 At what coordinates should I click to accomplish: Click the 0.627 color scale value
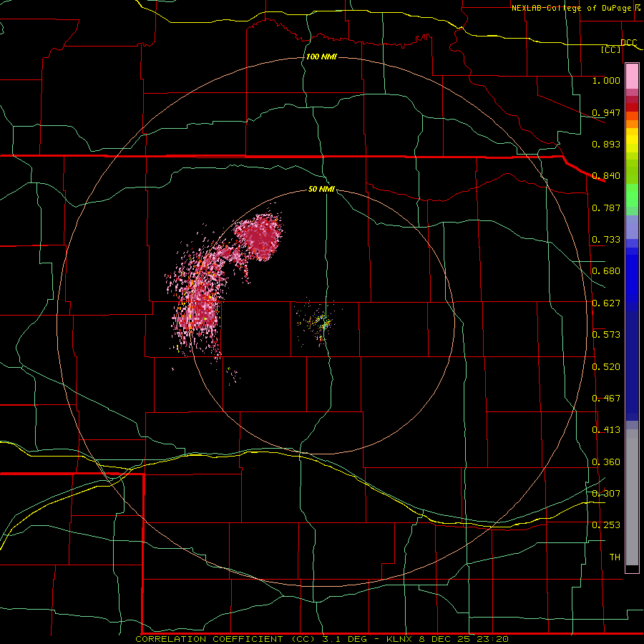[x=606, y=303]
